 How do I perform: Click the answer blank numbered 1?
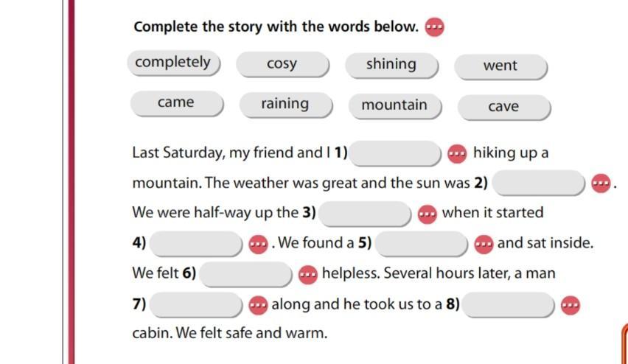coord(396,153)
